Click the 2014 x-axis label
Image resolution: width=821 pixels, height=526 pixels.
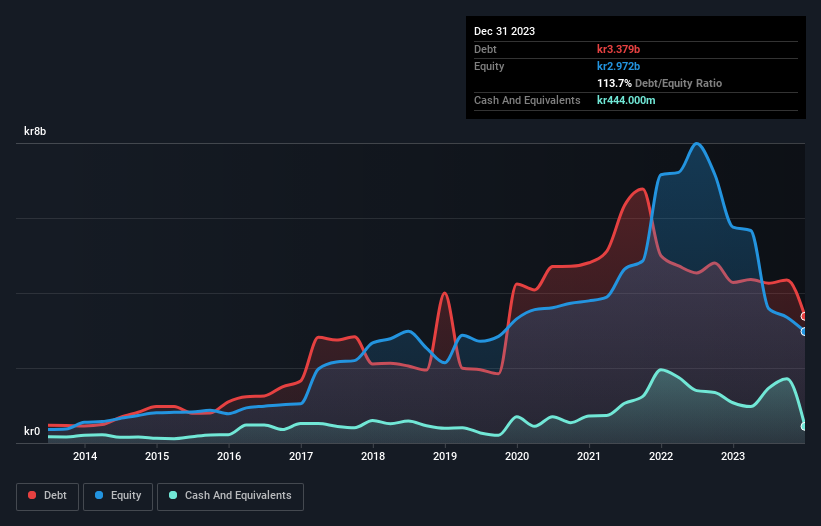coord(85,456)
